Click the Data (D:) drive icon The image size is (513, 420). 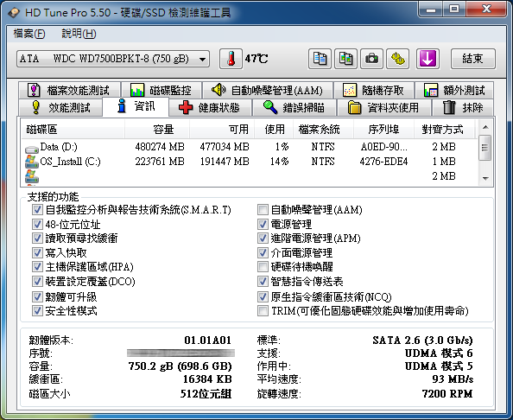(x=32, y=149)
